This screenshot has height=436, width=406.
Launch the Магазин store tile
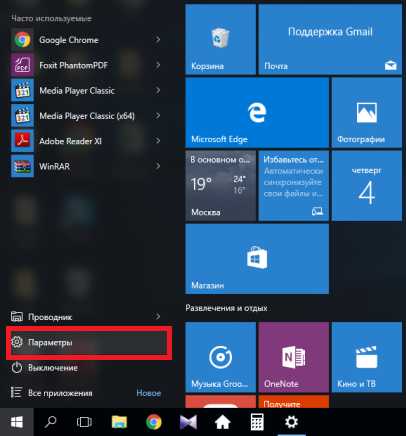pyautogui.click(x=257, y=259)
